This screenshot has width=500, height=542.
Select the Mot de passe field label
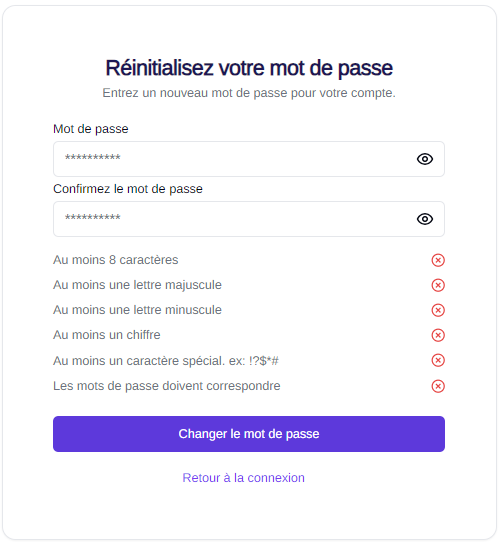(91, 129)
